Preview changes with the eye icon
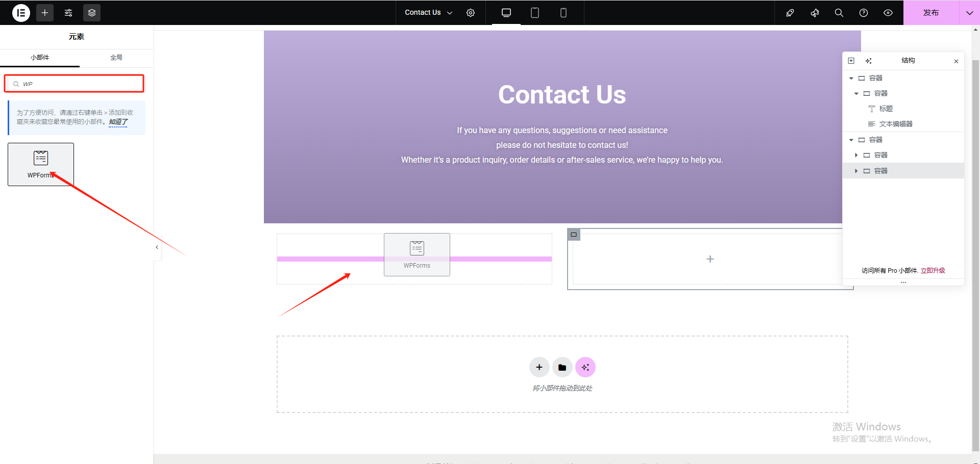Viewport: 980px width, 464px height. pos(888,13)
